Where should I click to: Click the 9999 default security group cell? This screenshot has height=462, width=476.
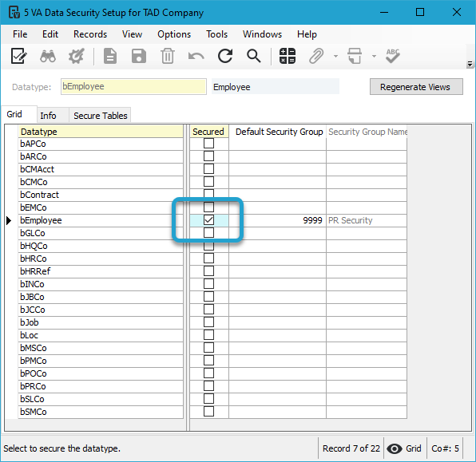click(278, 220)
